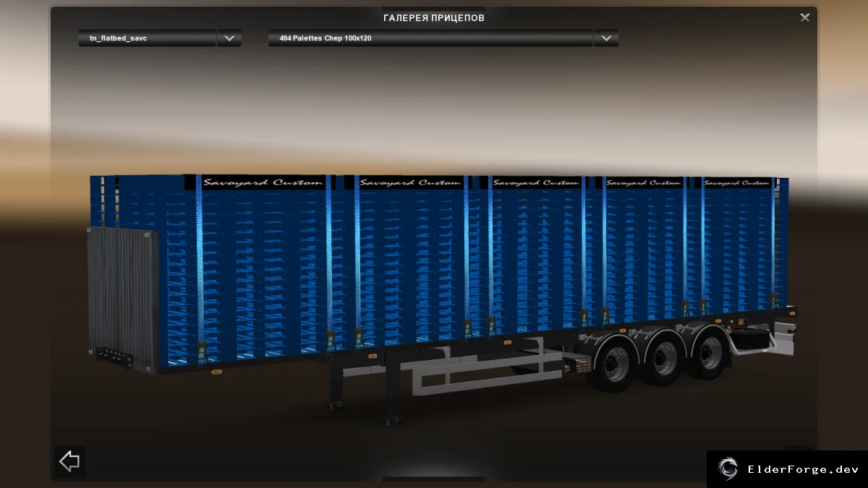
Task: Open the 494 Palettes Chep 100x120 cargo dropdown
Action: coord(430,38)
